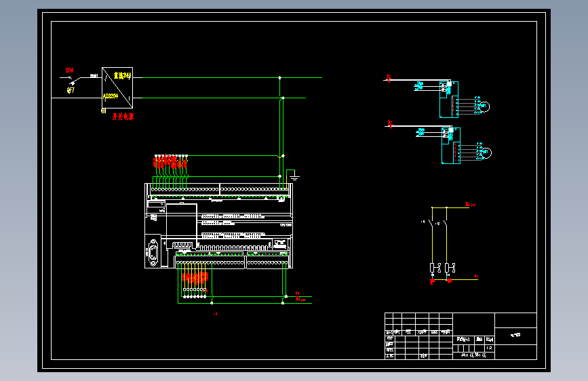588x381 pixels.
Task: Select the red 开关电源 label text
Action: 123,117
